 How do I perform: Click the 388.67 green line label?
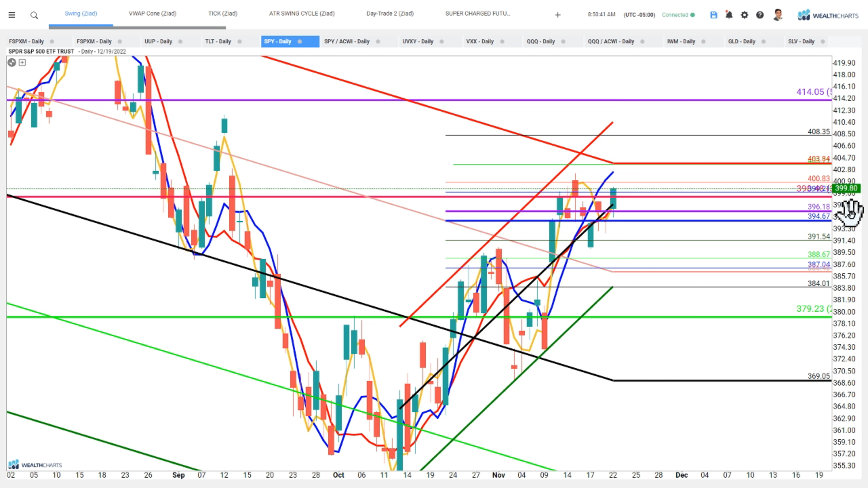[x=819, y=254]
